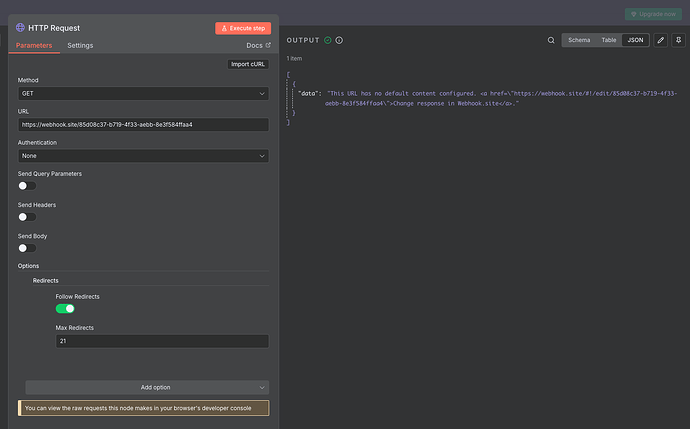This screenshot has width=690, height=429.
Task: Click the search icon in the Output panel
Action: click(550, 40)
